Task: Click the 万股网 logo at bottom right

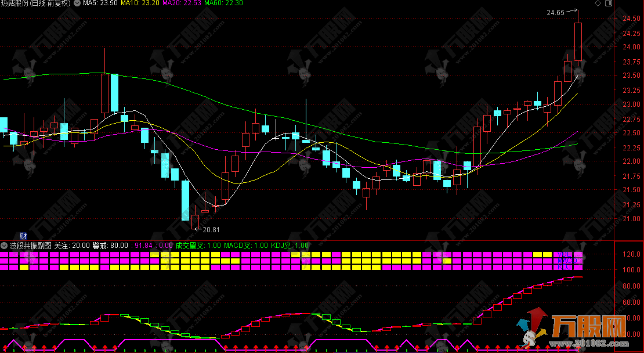Action: 571,329
